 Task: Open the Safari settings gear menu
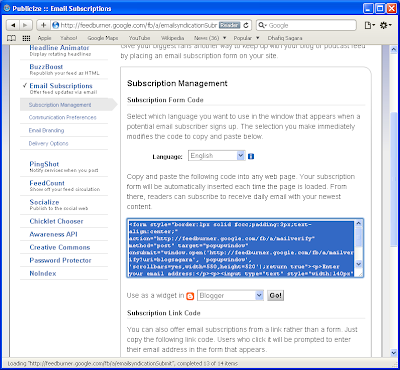coord(385,25)
